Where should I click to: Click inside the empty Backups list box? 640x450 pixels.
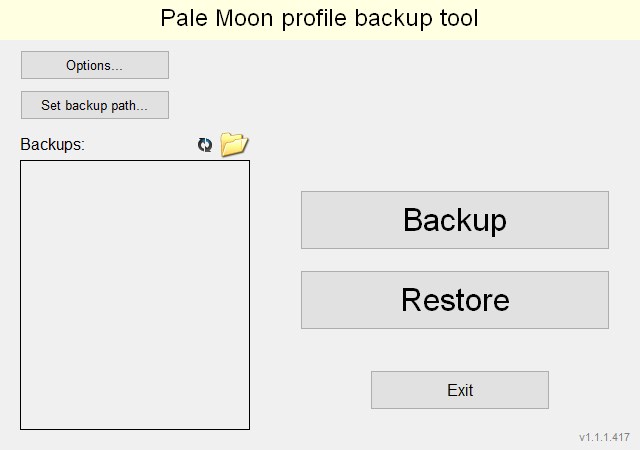click(x=135, y=295)
